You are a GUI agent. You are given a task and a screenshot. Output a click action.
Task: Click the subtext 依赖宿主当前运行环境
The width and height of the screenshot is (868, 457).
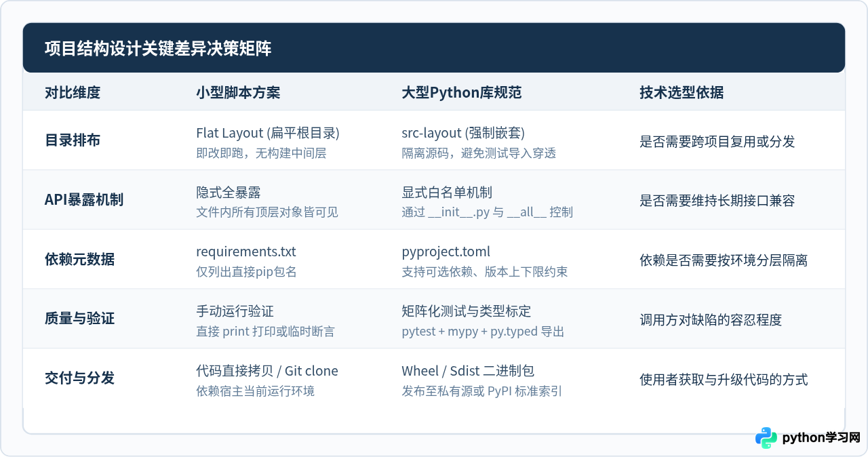(255, 391)
